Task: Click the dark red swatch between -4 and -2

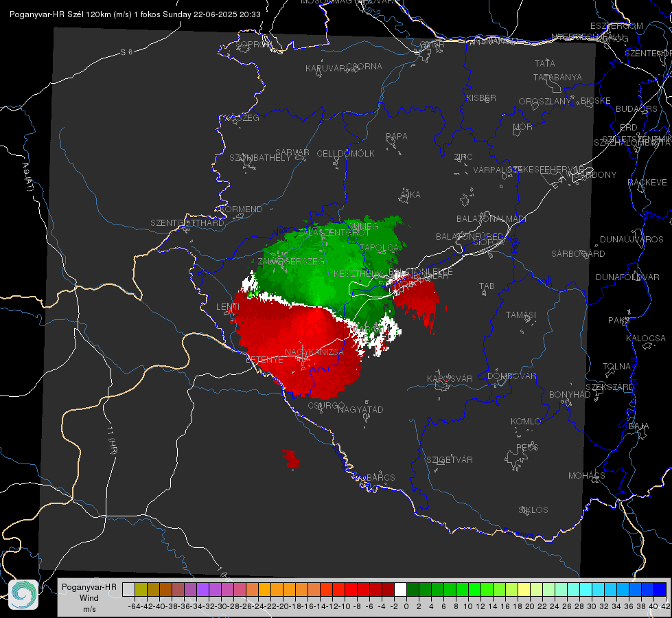Action: [388, 589]
